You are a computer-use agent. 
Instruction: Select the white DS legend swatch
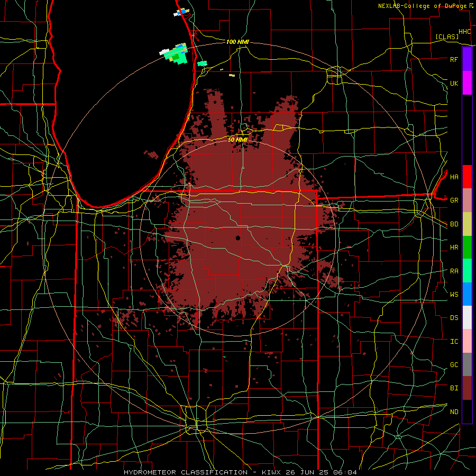[467, 317]
